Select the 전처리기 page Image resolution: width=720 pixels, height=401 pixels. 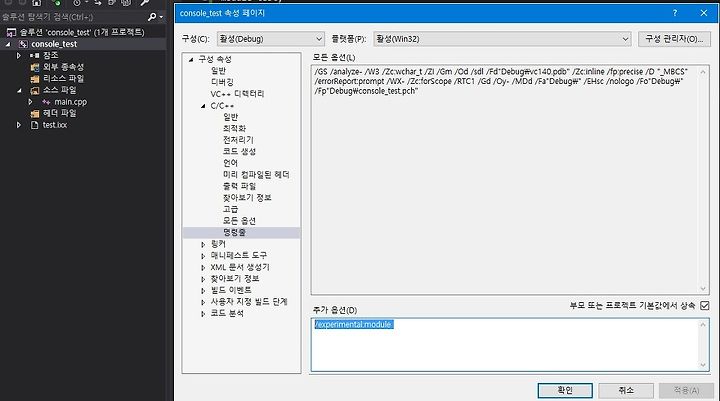[238, 140]
